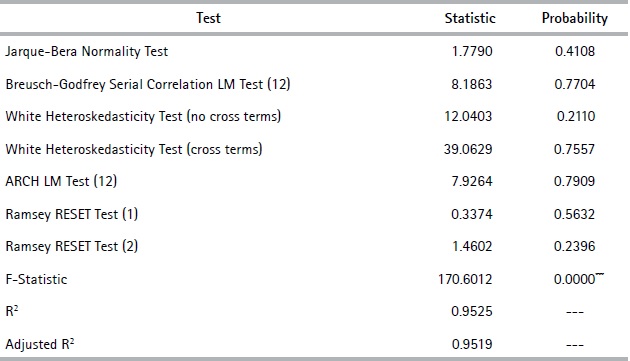Select 'Breusch-Godfrey Serial Correlation LM Test (12)'
630x361 pixels.
pyautogui.click(x=148, y=84)
